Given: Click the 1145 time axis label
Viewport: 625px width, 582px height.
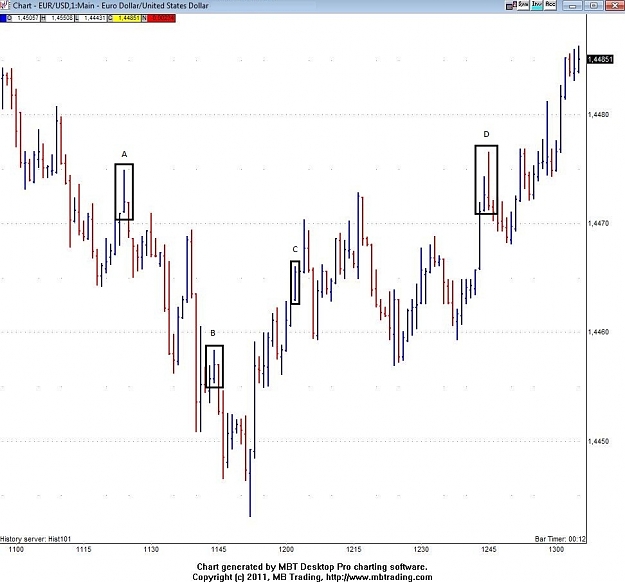Looking at the screenshot, I should point(218,549).
